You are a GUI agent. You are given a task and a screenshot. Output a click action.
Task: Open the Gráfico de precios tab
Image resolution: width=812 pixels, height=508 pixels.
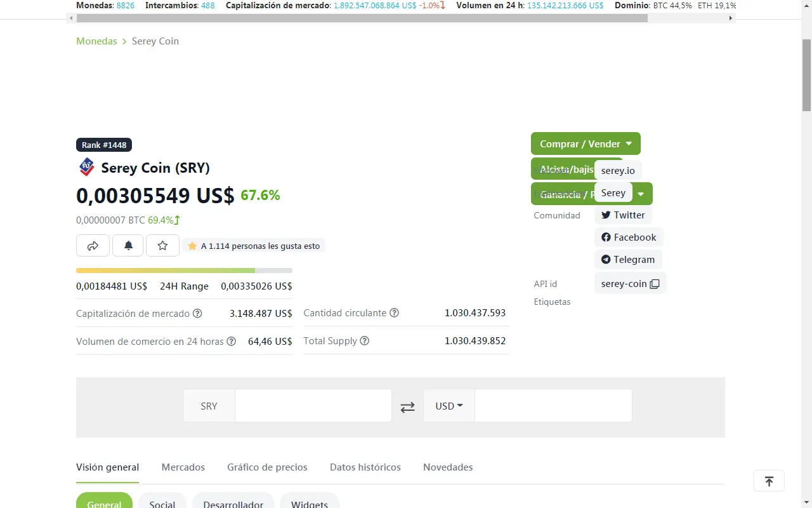pos(267,467)
